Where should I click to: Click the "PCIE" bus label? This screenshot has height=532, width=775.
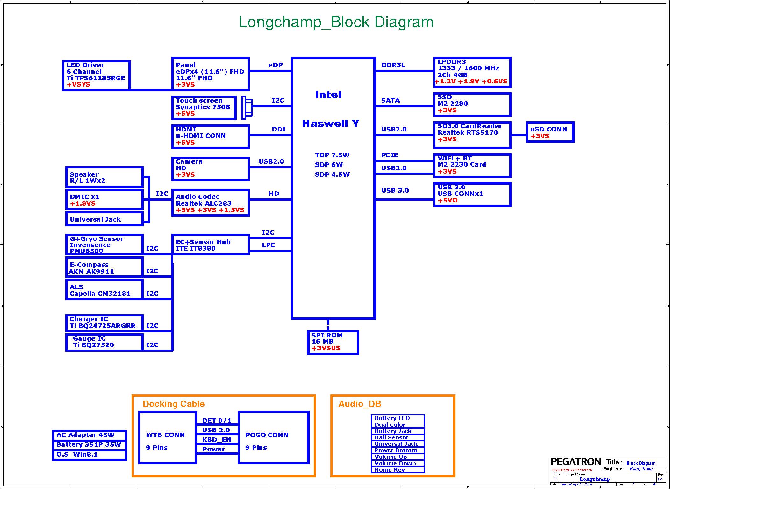click(x=390, y=155)
